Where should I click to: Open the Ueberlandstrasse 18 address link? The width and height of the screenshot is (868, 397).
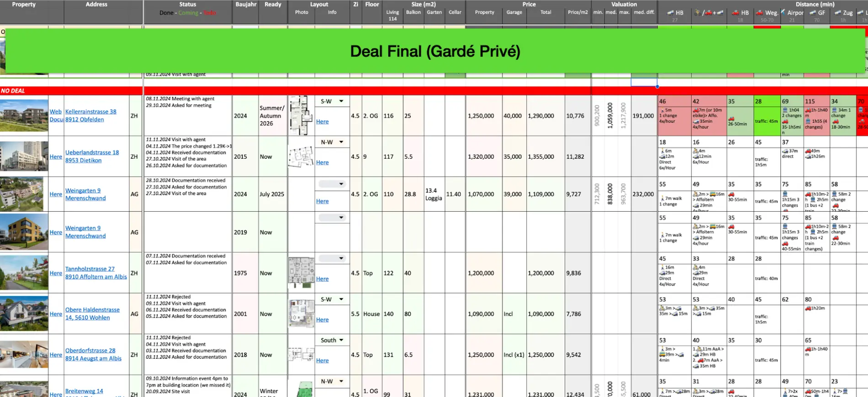92,157
